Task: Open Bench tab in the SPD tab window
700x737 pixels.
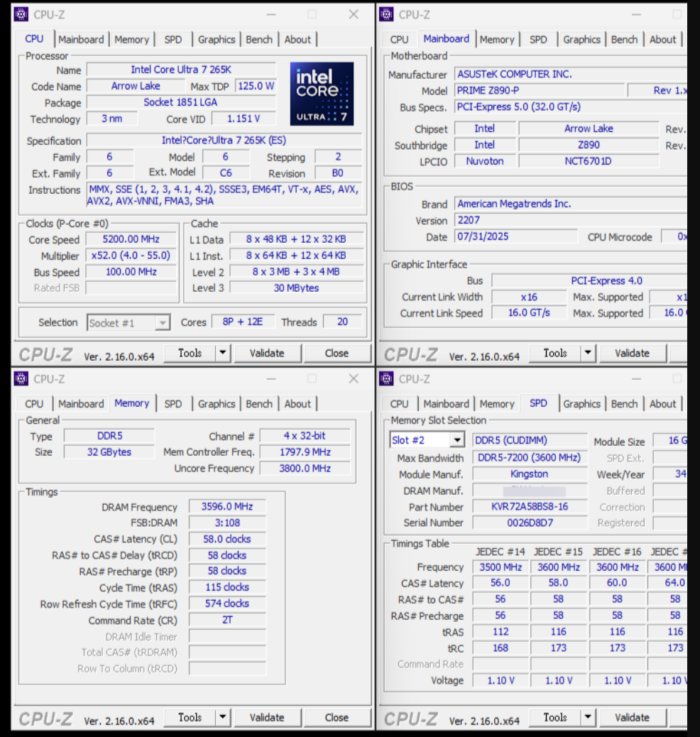Action: pos(624,404)
